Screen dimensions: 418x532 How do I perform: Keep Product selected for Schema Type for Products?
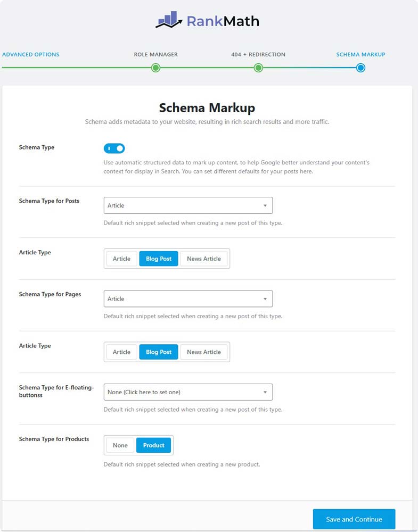pos(153,445)
